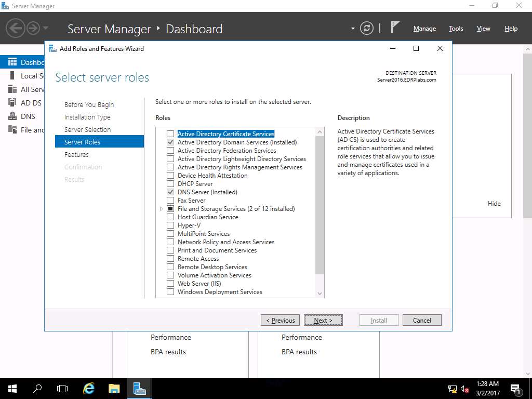This screenshot has width=532, height=399.
Task: Click the All Servers sidebar icon
Action: (12, 89)
